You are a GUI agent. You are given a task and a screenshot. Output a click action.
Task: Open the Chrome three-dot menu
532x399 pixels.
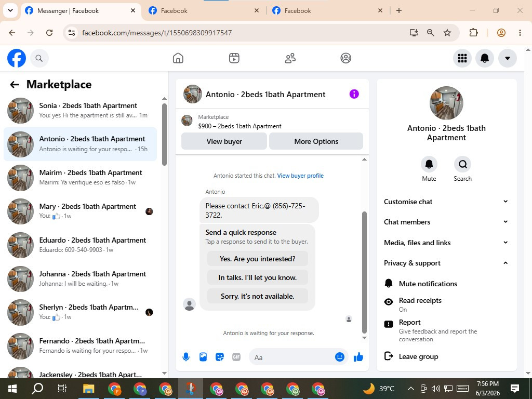[520, 33]
